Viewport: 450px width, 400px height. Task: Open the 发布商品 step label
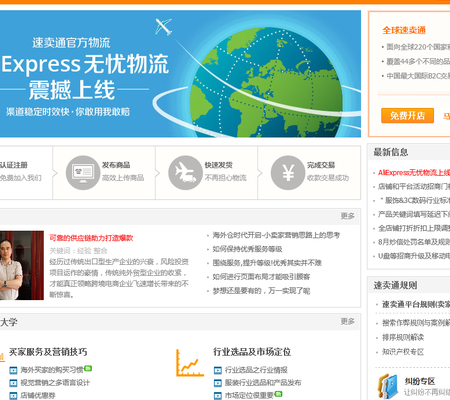tap(116, 165)
